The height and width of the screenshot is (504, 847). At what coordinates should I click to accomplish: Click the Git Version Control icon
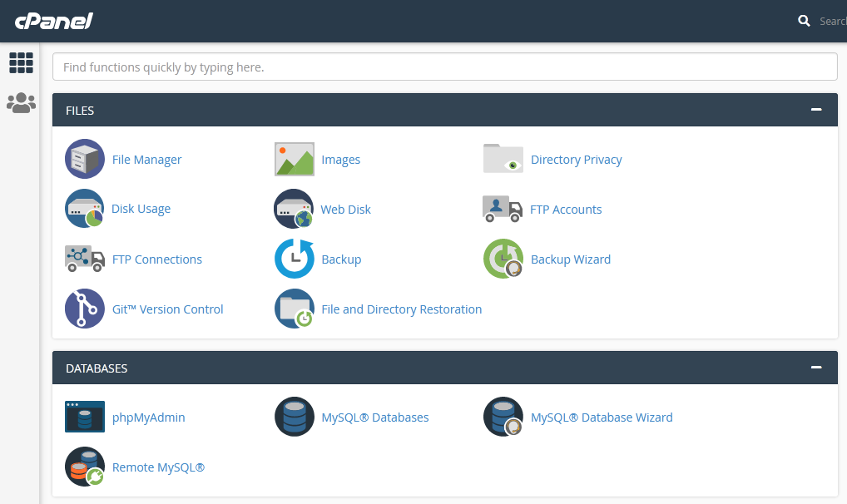tap(85, 309)
